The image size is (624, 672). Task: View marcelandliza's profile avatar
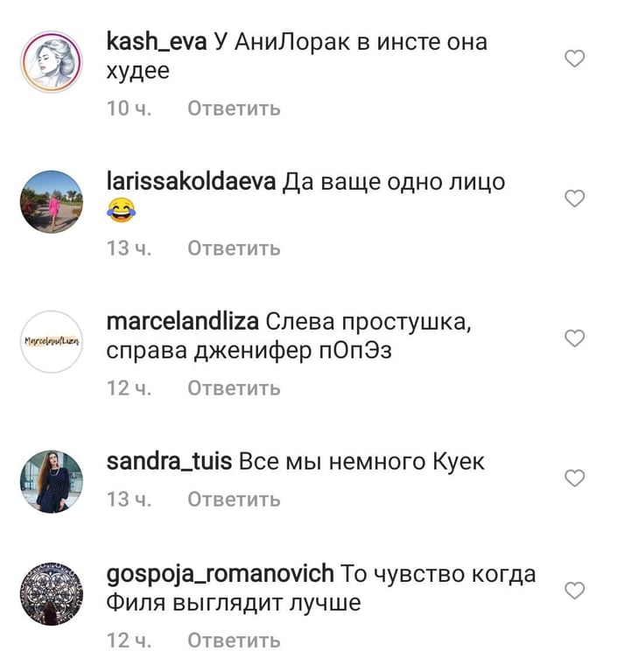point(52,341)
